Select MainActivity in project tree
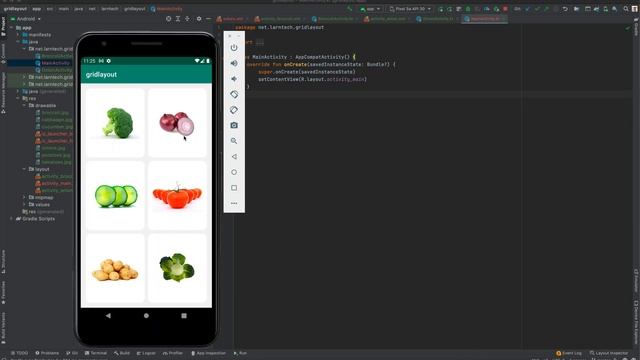The image size is (640, 360). tap(56, 63)
